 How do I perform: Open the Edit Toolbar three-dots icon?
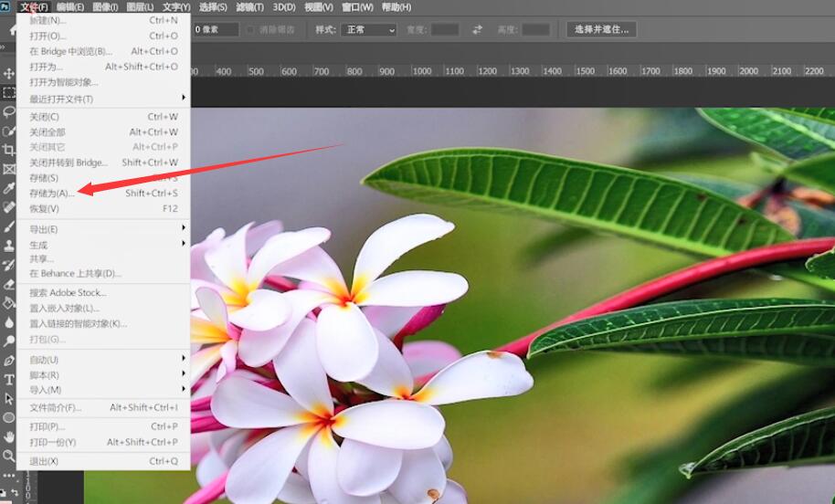coord(8,475)
